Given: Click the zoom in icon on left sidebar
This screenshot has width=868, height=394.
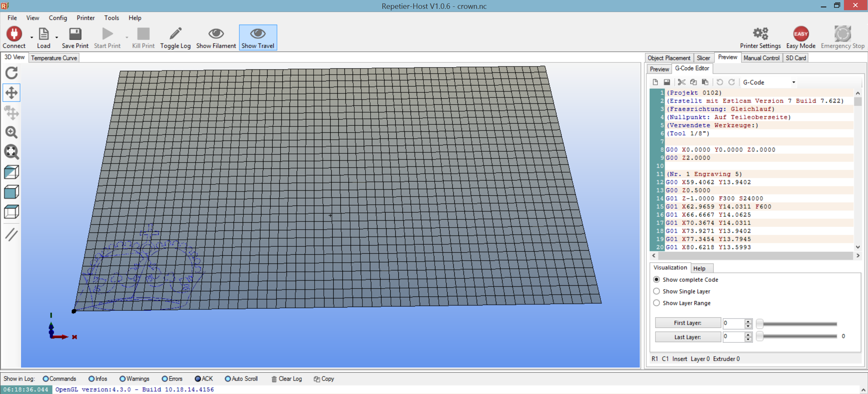Looking at the screenshot, I should 11,132.
